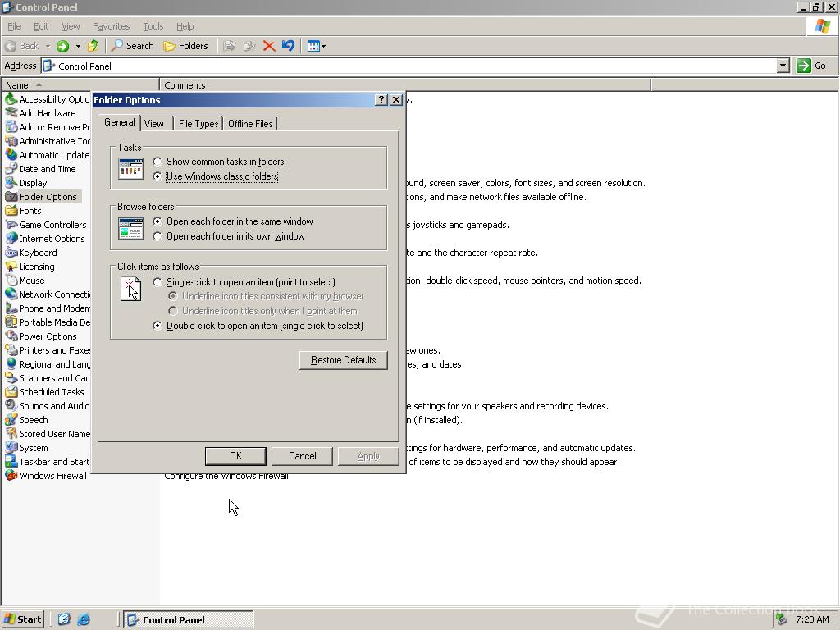
Task: Select Printers and Faxes item
Action: [x=48, y=349]
